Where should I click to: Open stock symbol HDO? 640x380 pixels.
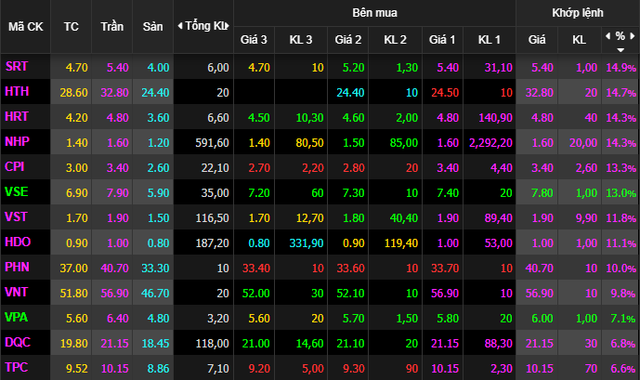18,242
